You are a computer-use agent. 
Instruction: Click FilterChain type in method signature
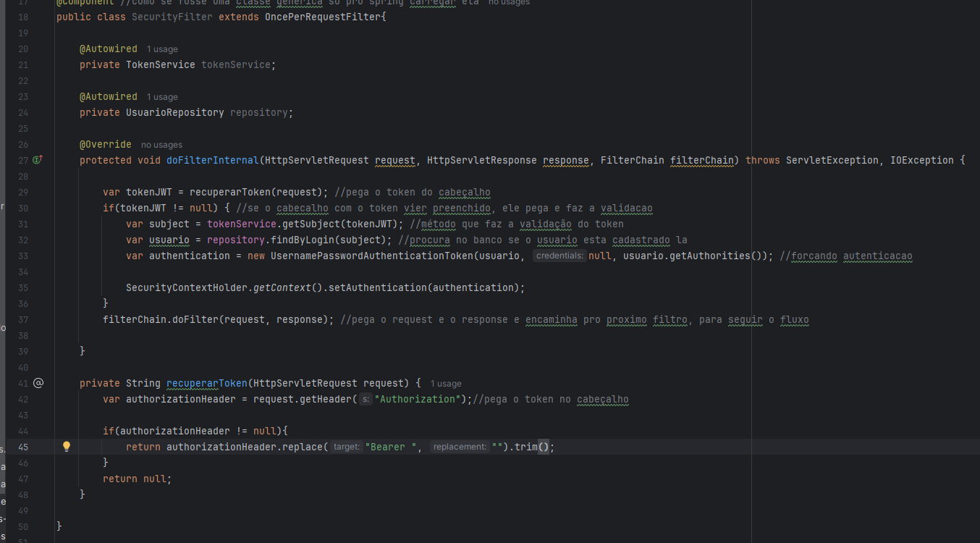pos(633,160)
